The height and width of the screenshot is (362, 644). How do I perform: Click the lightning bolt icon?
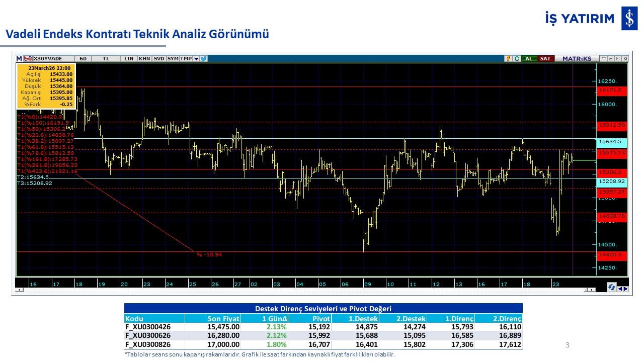[509, 59]
